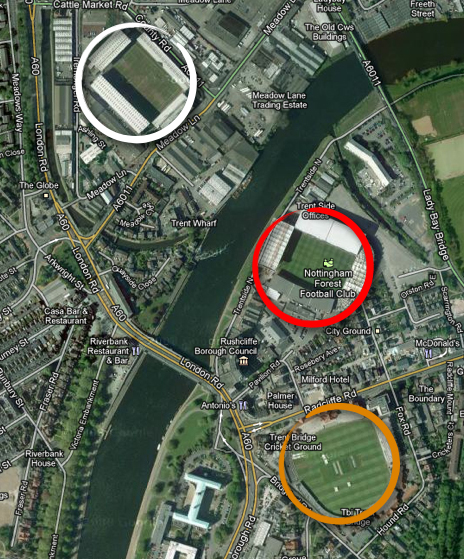
Task: Click the Casa Bar & Restaurant label
Action: pyautogui.click(x=66, y=316)
